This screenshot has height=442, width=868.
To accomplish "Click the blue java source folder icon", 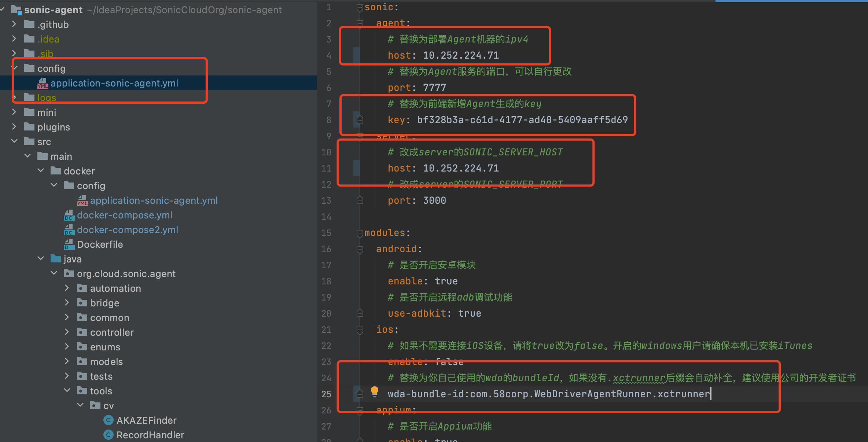I will coord(56,259).
